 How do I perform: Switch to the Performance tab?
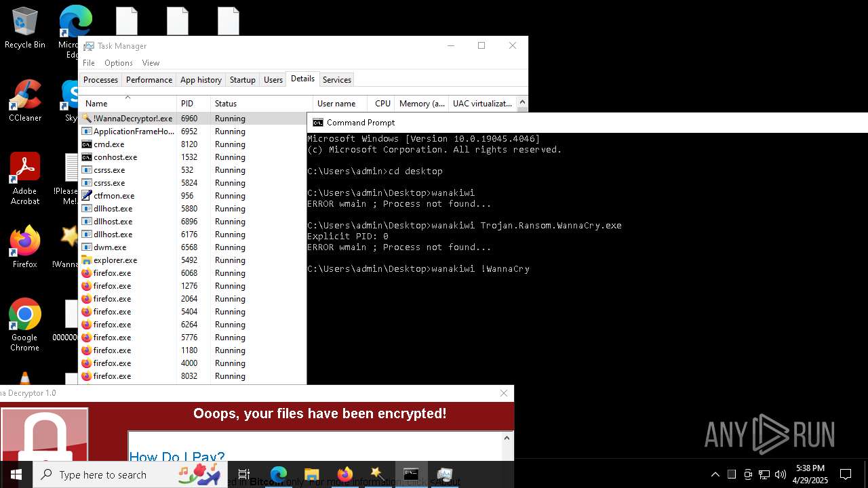coord(149,80)
